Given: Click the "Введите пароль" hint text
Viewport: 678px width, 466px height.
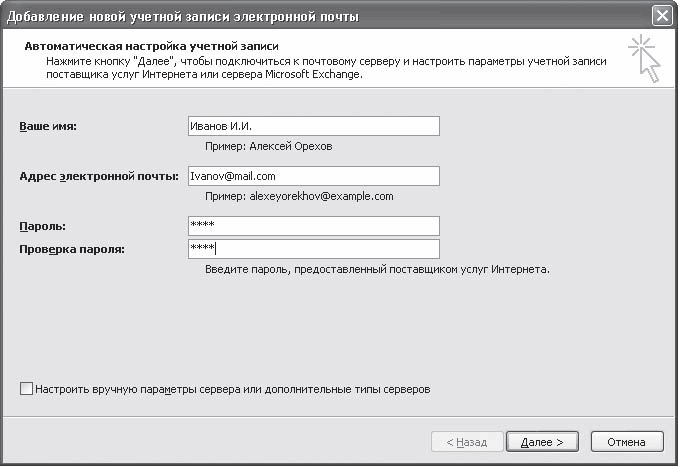Looking at the screenshot, I should pyautogui.click(x=377, y=270).
